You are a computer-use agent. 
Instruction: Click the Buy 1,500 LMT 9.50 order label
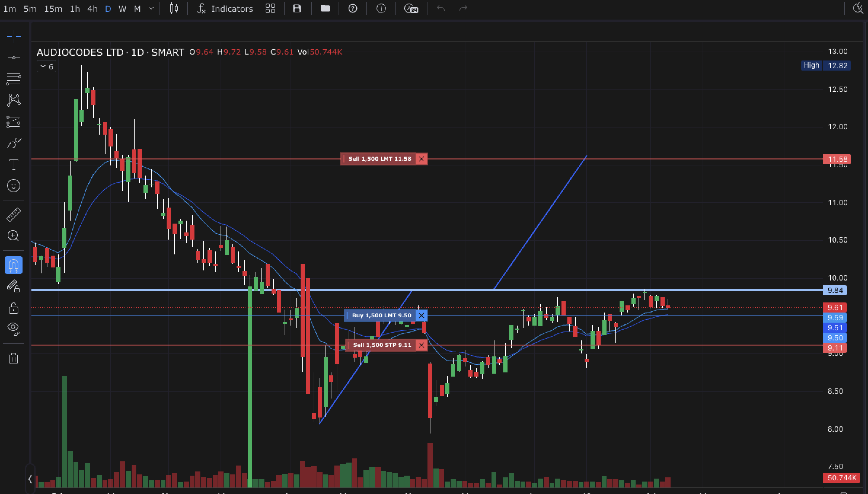tap(381, 315)
